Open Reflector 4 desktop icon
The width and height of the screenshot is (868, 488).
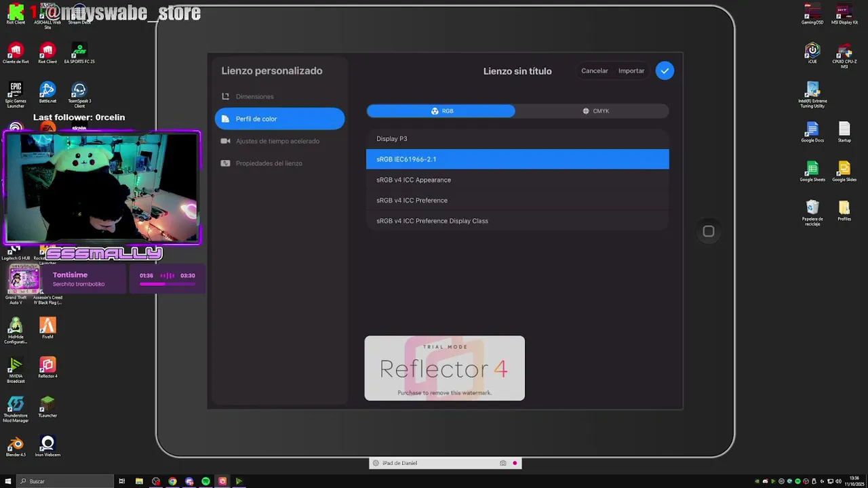[47, 368]
